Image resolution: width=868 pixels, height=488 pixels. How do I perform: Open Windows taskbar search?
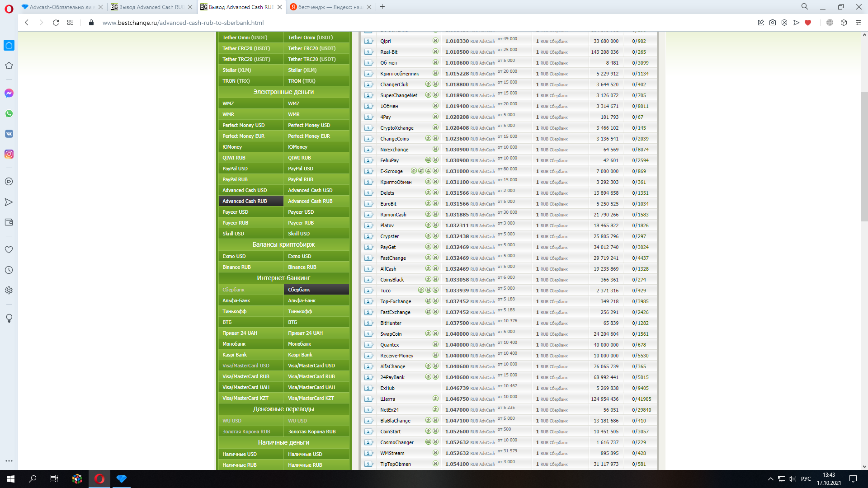33,479
